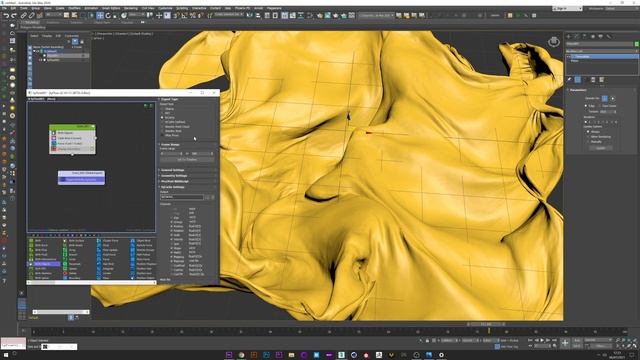Open the Rendering menu
The width and height of the screenshot is (640, 360).
[131, 8]
